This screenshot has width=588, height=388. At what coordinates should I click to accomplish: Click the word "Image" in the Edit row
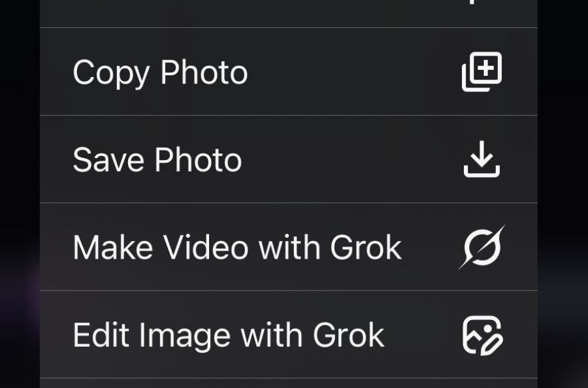pos(186,335)
